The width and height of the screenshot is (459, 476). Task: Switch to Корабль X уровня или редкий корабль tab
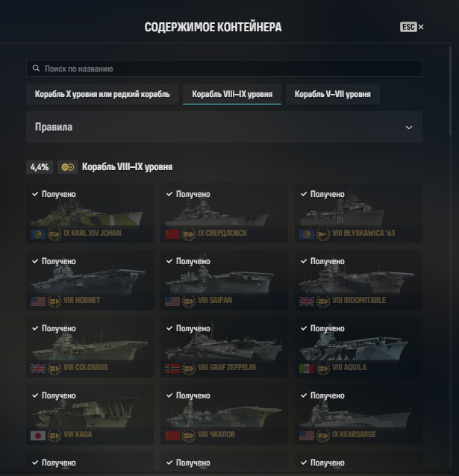pos(102,94)
